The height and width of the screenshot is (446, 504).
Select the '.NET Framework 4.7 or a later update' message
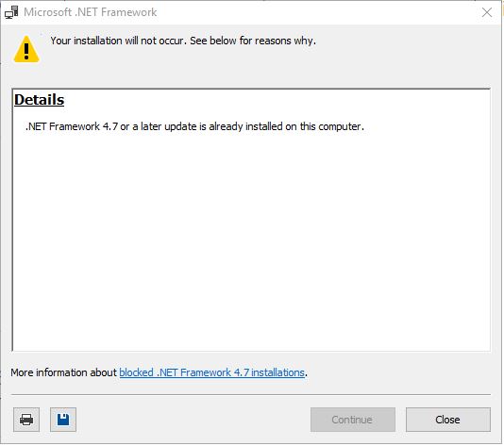[x=194, y=126]
